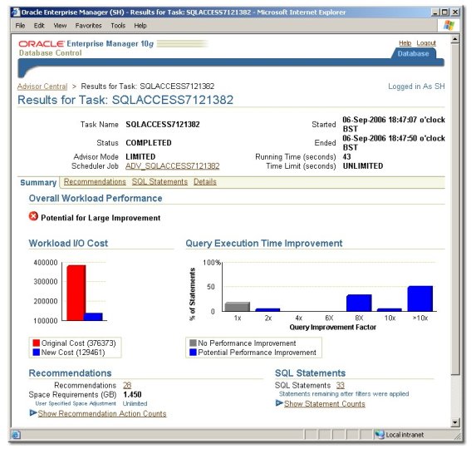The width and height of the screenshot is (476, 449).
Task: Click the blue Potential Performance Improvement swatch
Action: click(193, 353)
